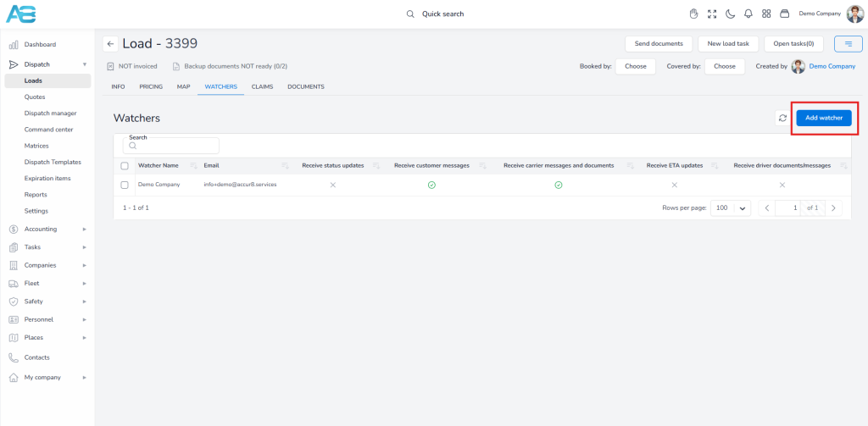Open Quick search magnifier icon
This screenshot has width=868, height=426.
coord(410,14)
